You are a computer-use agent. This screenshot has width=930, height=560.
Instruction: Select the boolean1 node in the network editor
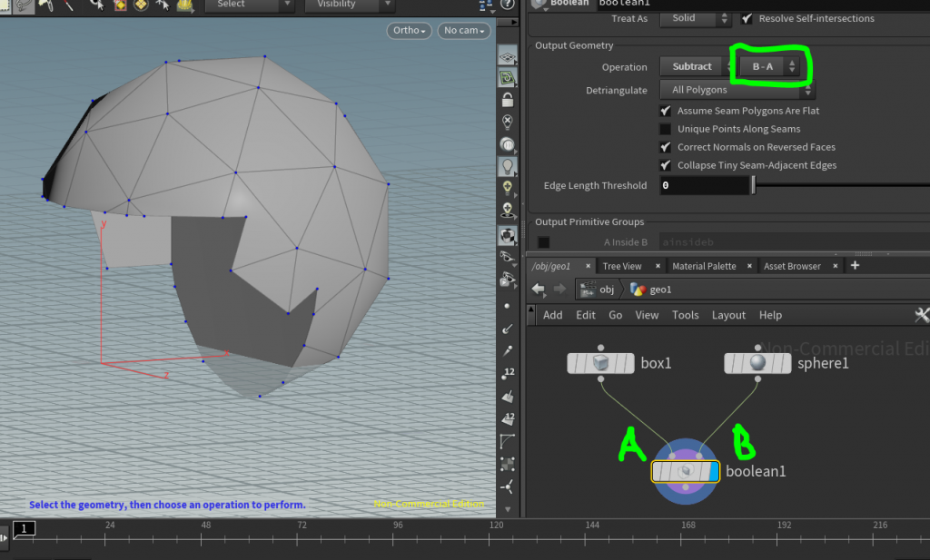click(x=685, y=471)
